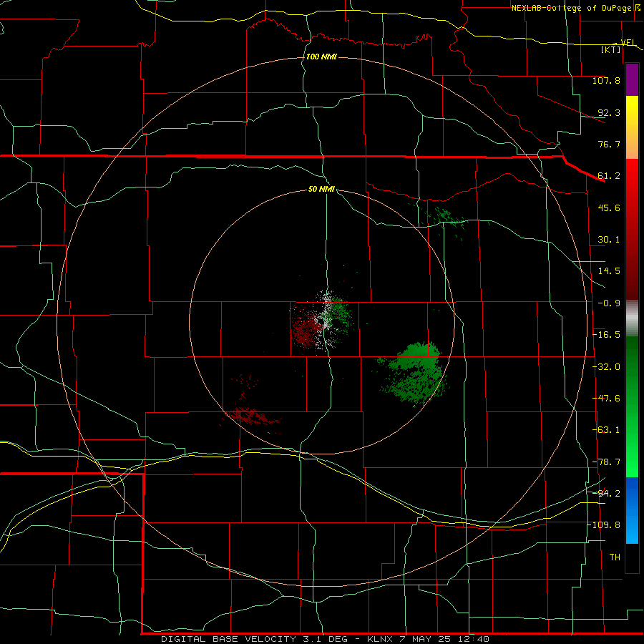Click the purple segment of velocity color bar

coord(632,80)
